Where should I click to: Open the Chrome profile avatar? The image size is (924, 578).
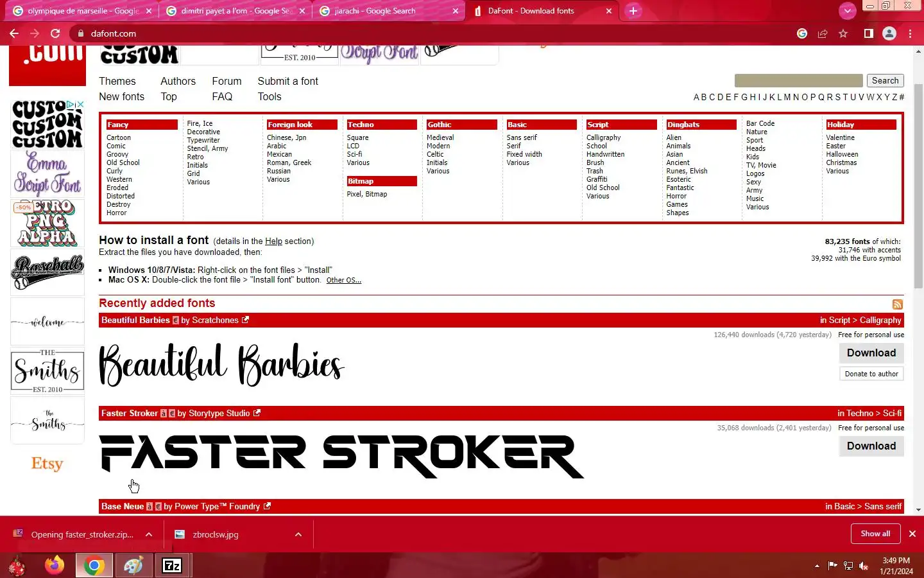click(x=889, y=33)
